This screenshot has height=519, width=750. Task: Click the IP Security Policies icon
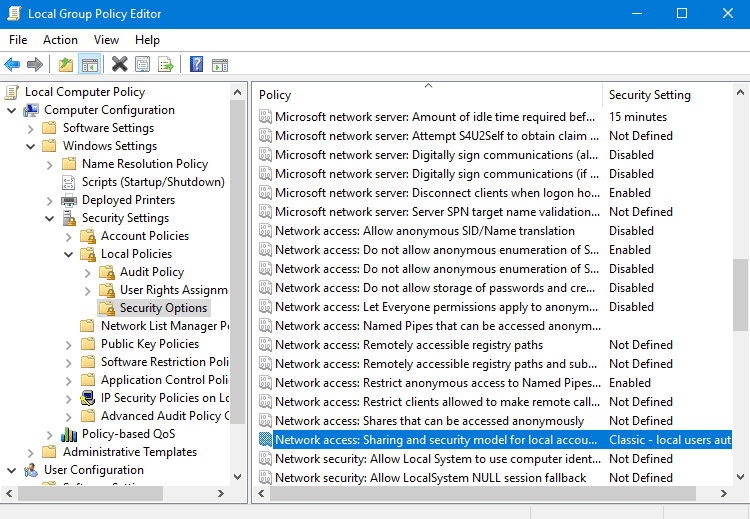click(88, 398)
